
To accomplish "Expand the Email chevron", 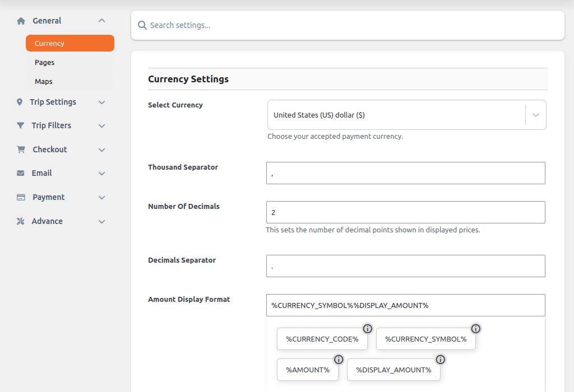I will pos(102,174).
